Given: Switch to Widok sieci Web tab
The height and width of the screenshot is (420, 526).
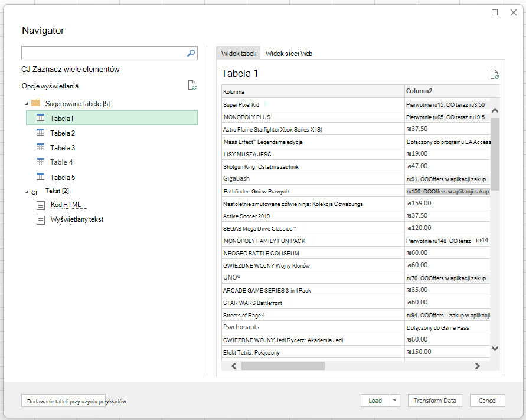Looking at the screenshot, I should tap(289, 54).
